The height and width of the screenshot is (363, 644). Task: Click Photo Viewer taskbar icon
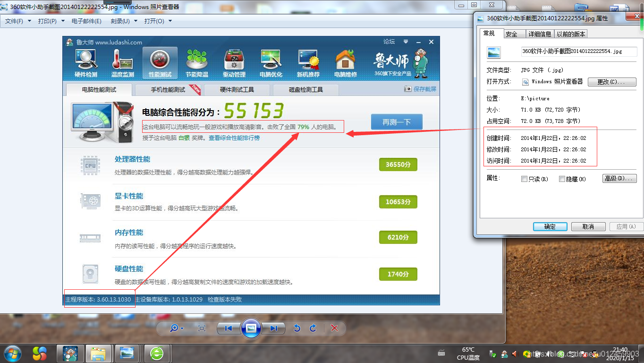click(x=127, y=353)
